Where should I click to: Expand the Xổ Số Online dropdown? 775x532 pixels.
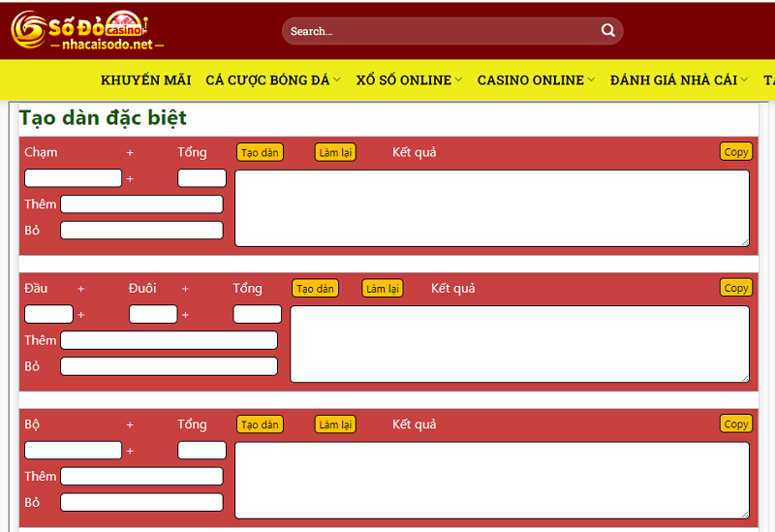(x=458, y=80)
